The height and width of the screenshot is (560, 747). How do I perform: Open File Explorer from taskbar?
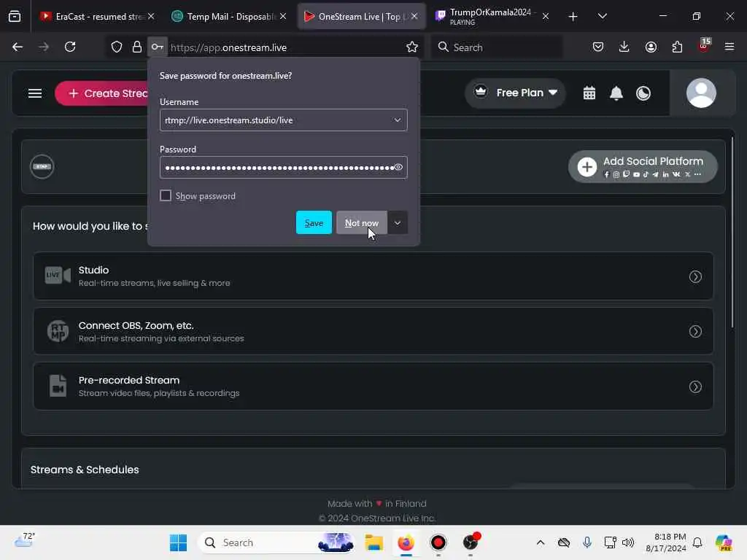point(374,542)
